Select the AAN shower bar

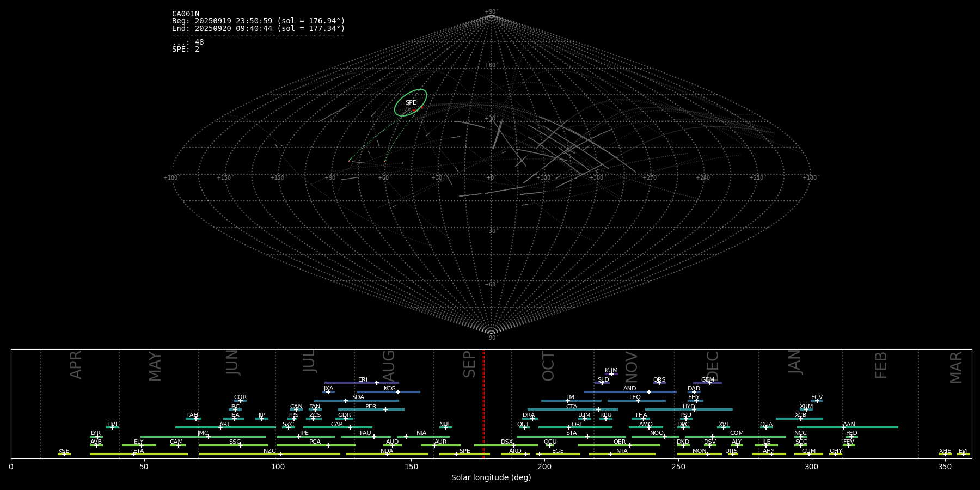[848, 427]
